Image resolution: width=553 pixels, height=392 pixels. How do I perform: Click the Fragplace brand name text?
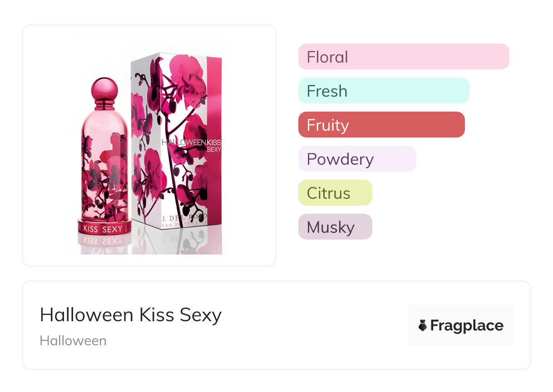[467, 326]
